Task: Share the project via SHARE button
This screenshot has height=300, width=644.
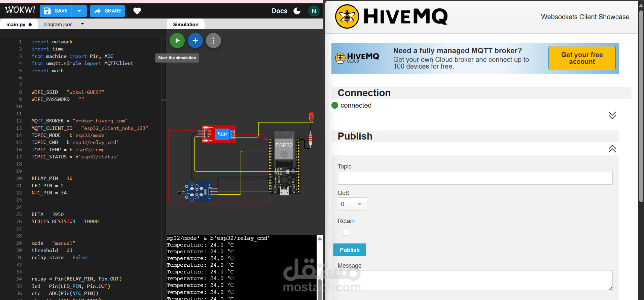Action: click(107, 11)
